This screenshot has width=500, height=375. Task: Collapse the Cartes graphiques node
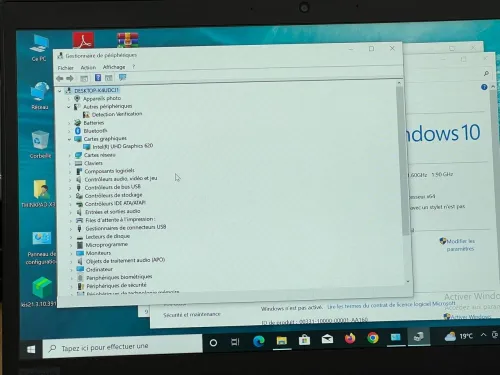pos(69,139)
